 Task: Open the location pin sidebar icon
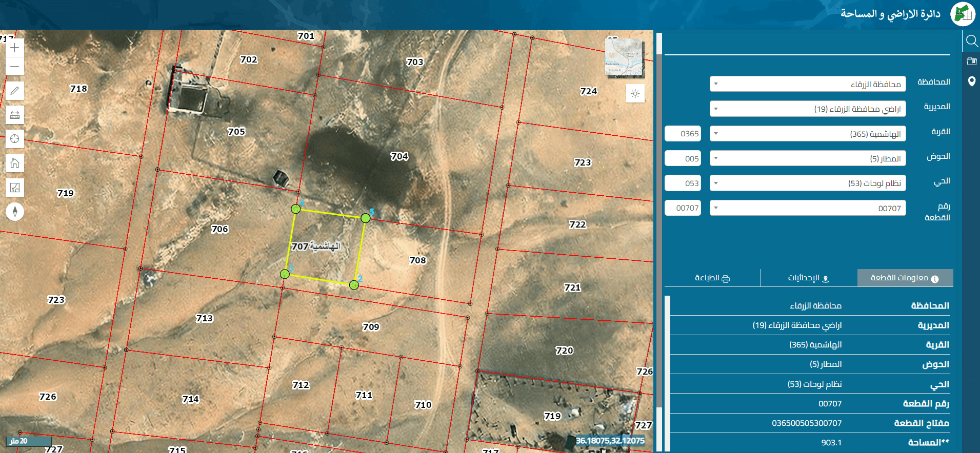(x=971, y=81)
